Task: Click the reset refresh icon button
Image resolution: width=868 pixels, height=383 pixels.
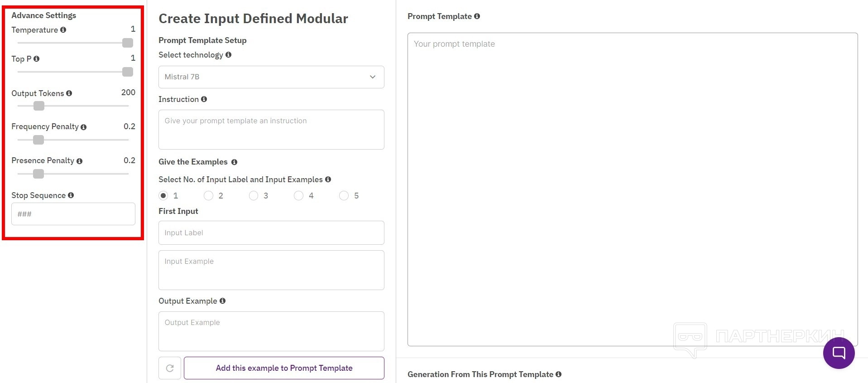Action: (170, 368)
